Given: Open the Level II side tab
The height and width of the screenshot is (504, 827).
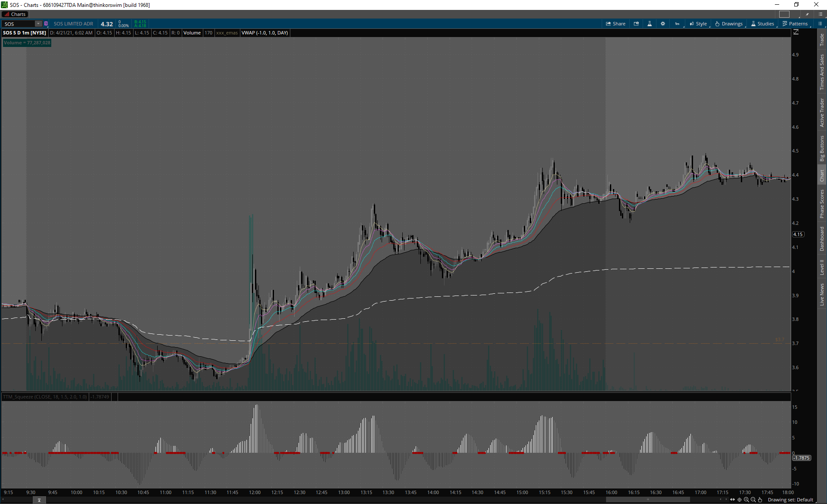Looking at the screenshot, I should 822,267.
